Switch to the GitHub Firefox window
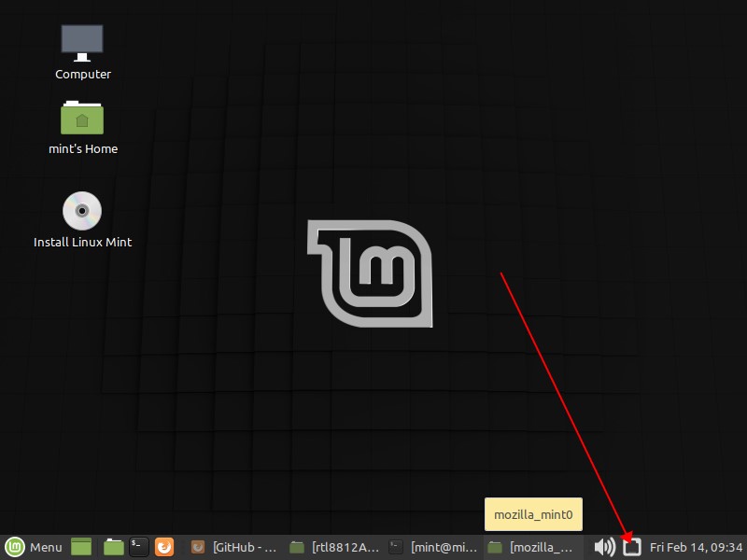This screenshot has height=560, width=747. tap(234, 547)
